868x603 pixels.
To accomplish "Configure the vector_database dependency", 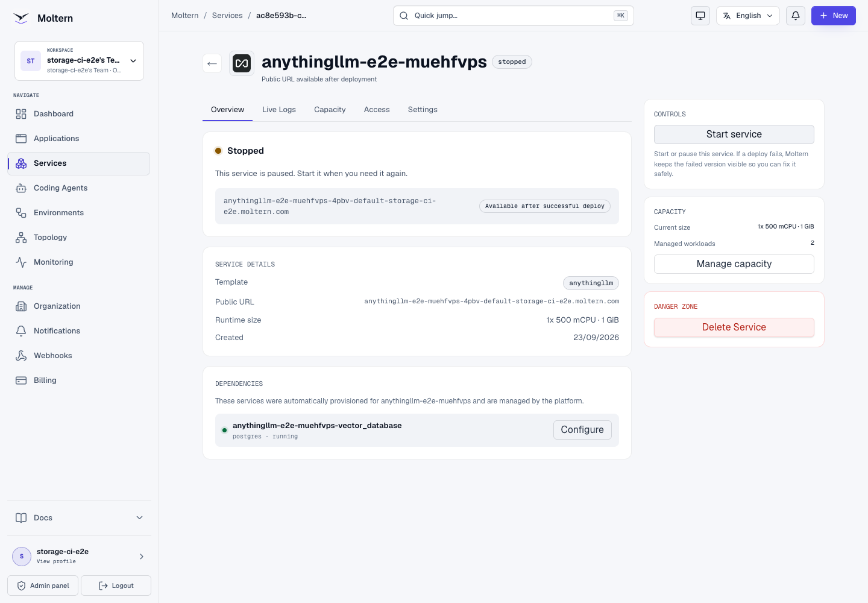I will tap(582, 430).
